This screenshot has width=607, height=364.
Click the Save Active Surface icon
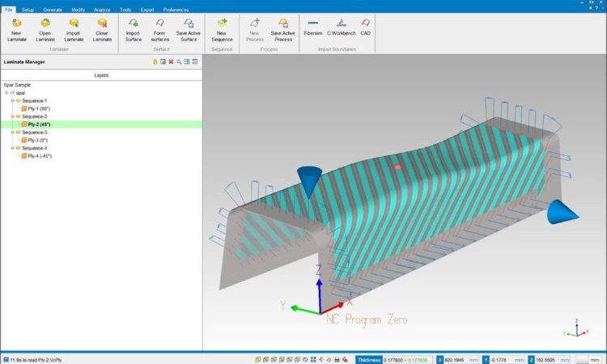[189, 23]
